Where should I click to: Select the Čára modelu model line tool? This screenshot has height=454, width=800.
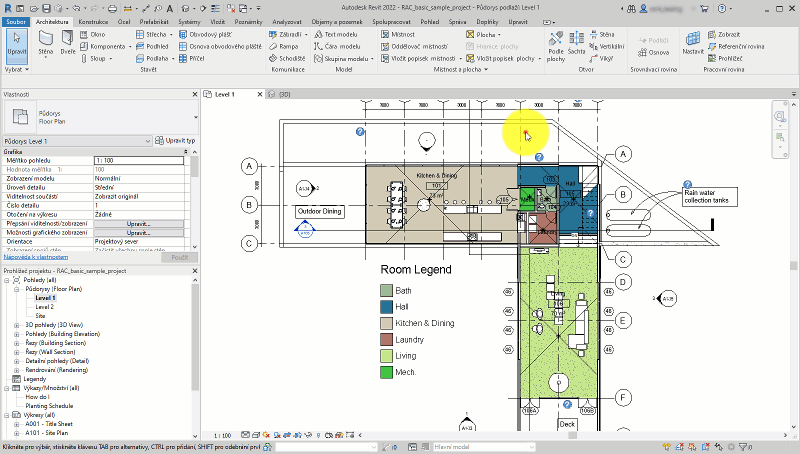[337, 46]
